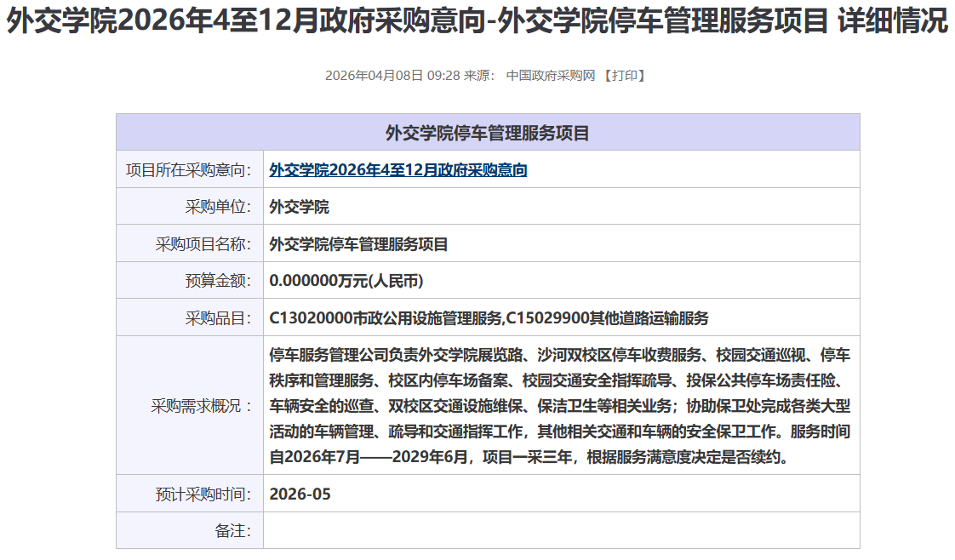Click the 采购项目名称 row label

click(203, 244)
